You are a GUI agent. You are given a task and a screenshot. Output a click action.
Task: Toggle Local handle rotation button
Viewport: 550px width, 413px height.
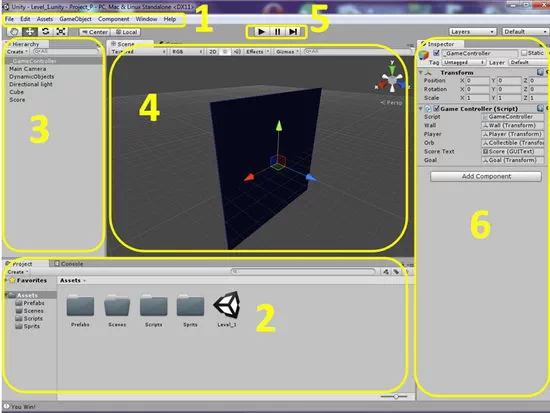(126, 32)
